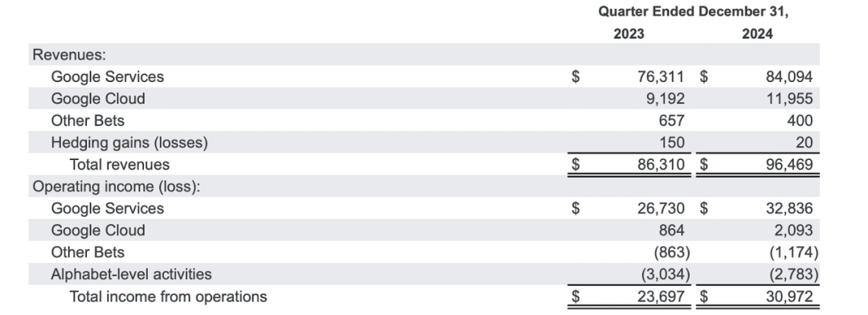Select Total income from operations label
868x315 pixels.
168,297
